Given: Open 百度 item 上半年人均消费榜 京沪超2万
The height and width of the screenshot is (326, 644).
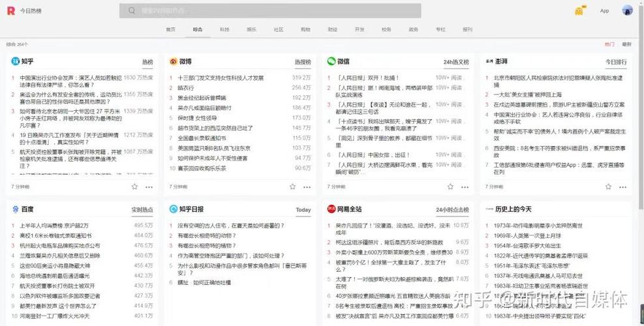Looking at the screenshot, I should click(x=54, y=226).
